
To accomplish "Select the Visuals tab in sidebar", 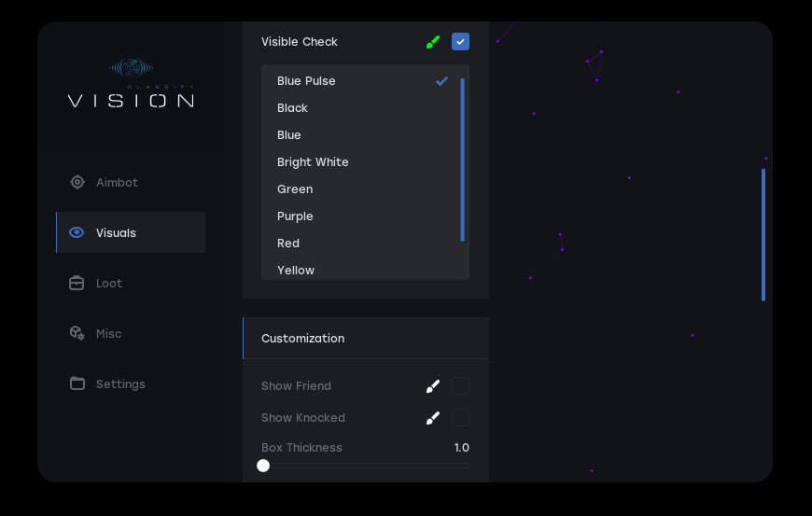I will click(131, 232).
